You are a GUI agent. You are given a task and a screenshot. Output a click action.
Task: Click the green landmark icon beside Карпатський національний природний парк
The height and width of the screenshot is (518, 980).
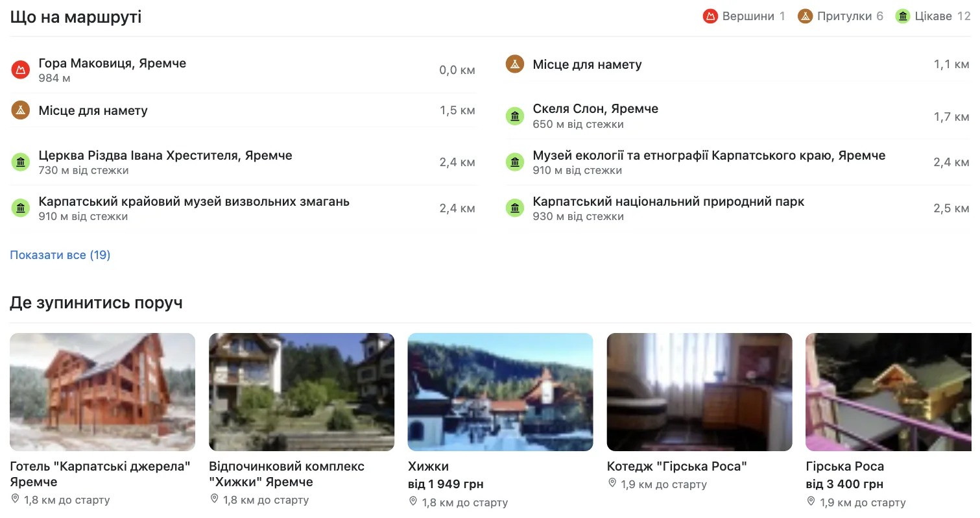[x=515, y=208]
